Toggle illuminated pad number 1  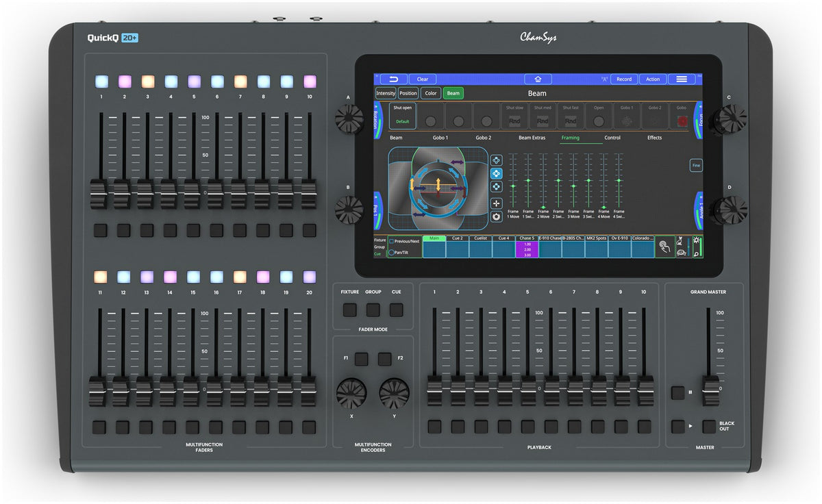[x=101, y=81]
